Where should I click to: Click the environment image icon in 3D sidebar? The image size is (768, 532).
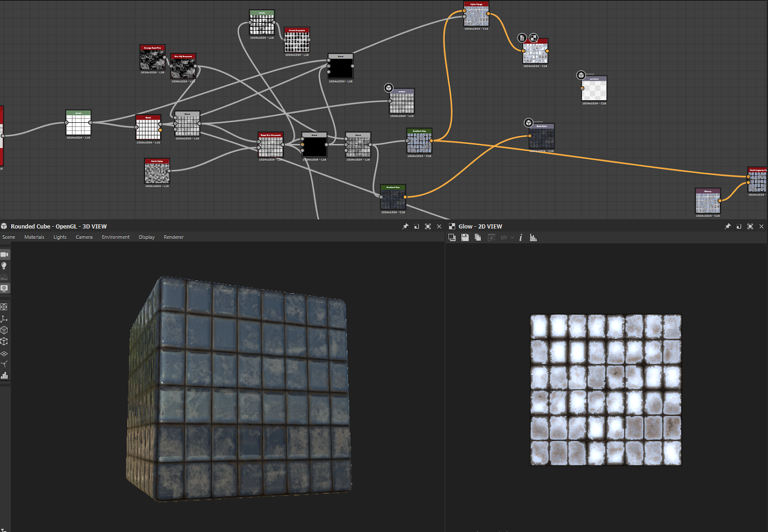(x=4, y=277)
